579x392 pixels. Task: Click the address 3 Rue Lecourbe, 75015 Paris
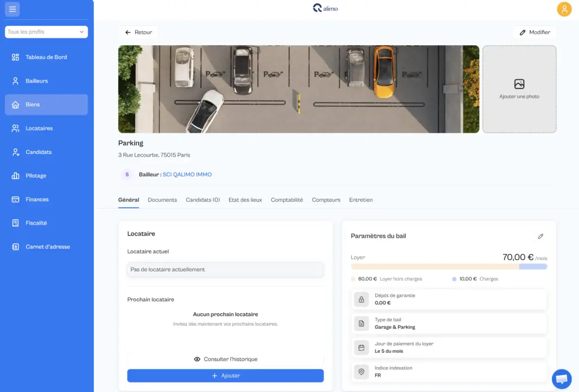coord(154,155)
